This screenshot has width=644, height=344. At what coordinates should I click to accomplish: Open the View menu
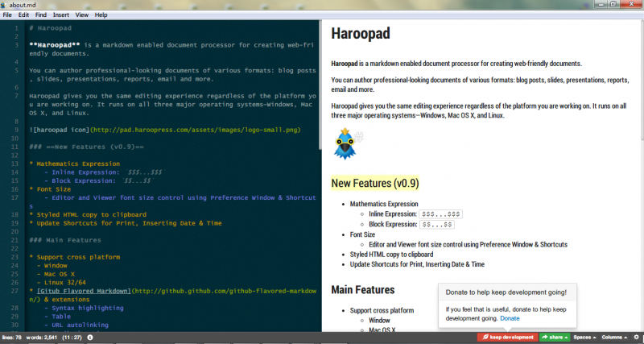click(82, 15)
